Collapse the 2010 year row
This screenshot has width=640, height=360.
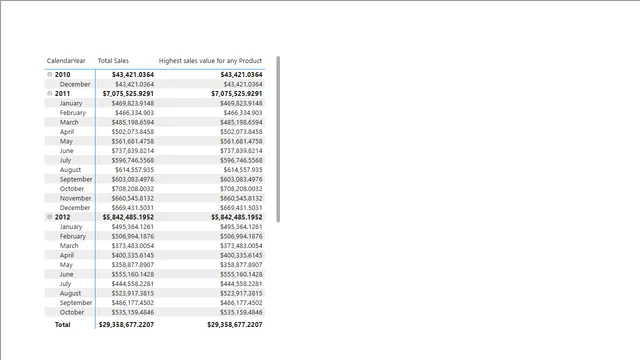(x=50, y=74)
